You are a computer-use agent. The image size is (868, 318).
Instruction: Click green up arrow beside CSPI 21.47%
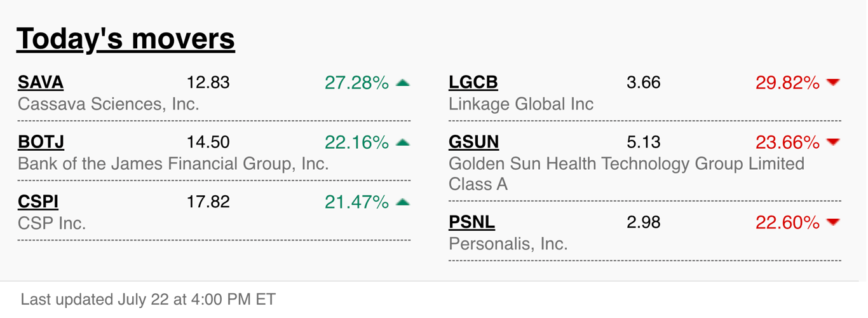tap(403, 202)
